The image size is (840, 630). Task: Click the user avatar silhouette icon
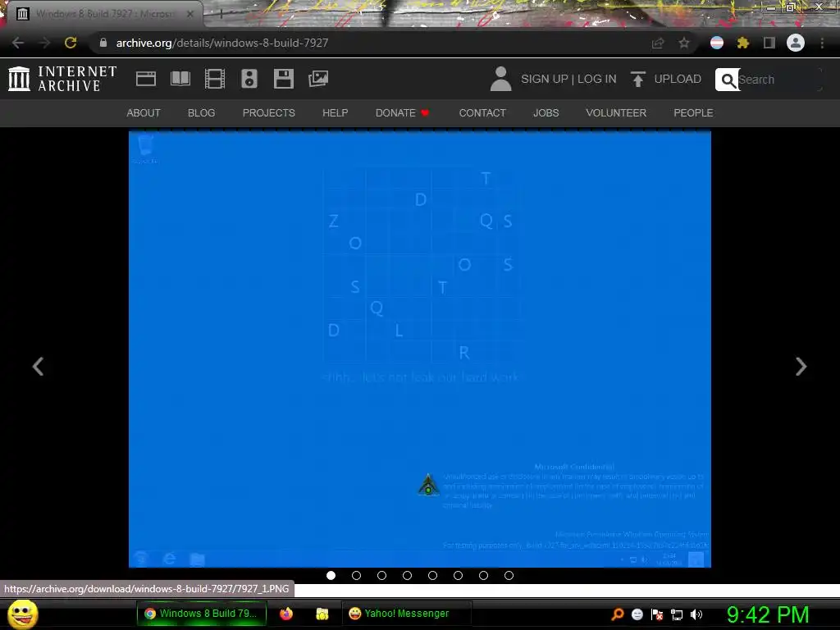[501, 79]
